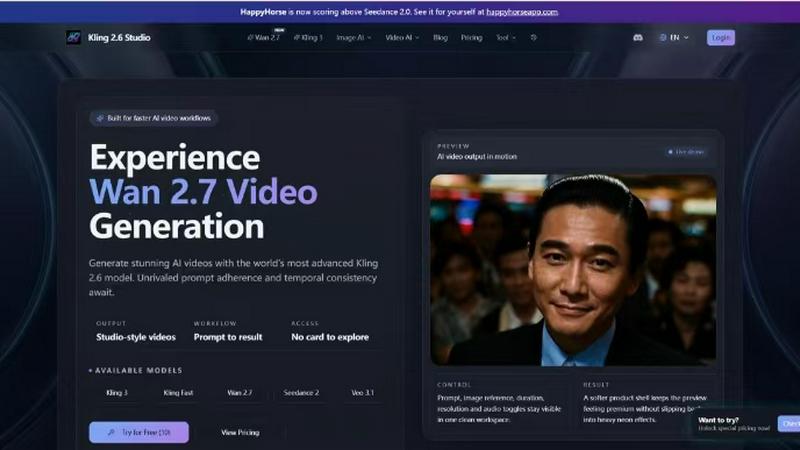
Task: Select the Kling 3 model chip
Action: click(117, 393)
